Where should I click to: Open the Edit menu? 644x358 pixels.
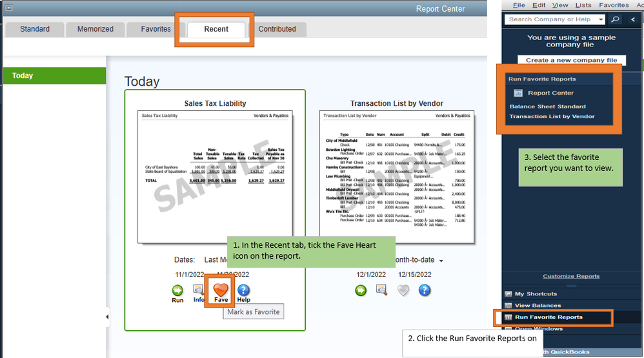[539, 5]
